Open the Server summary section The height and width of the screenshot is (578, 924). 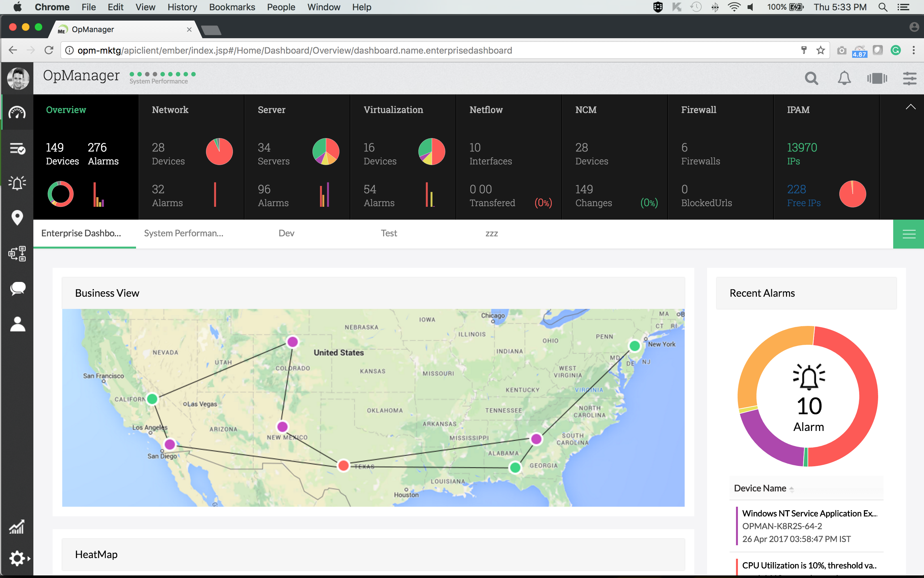pyautogui.click(x=271, y=110)
